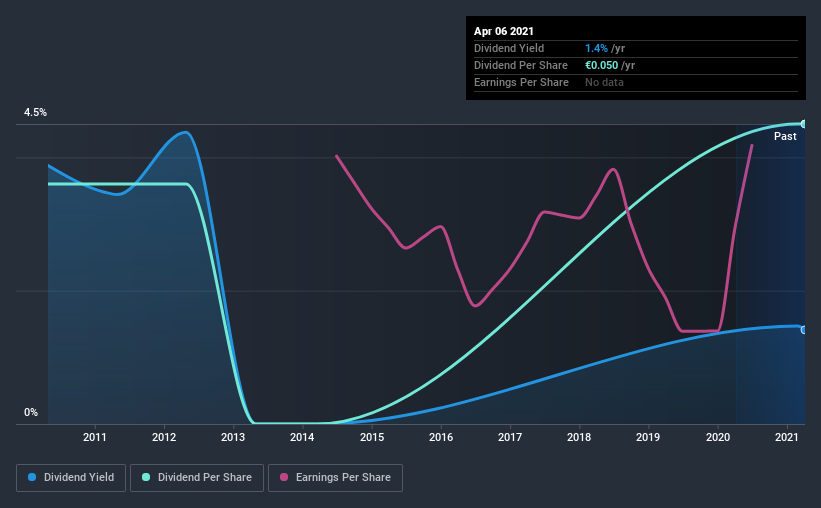
Task: Click the blue Dividend Yield legend dot
Action: tap(32, 477)
